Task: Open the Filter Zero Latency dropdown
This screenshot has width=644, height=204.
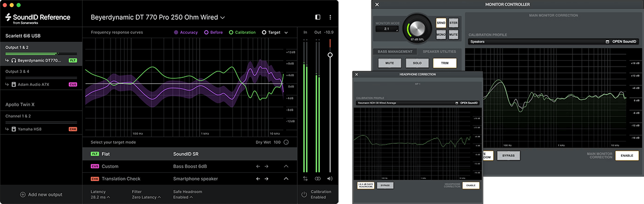Action: 147,198
